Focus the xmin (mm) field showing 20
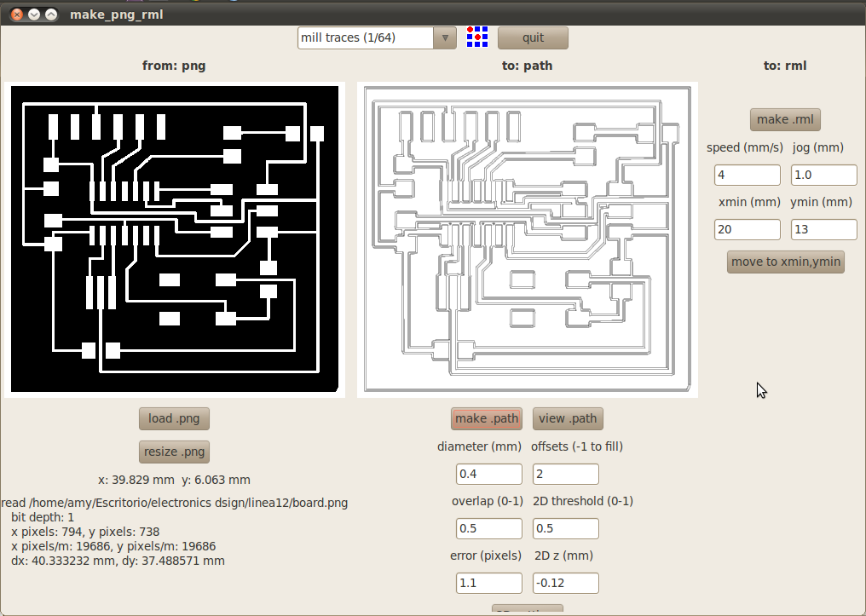 coord(747,230)
